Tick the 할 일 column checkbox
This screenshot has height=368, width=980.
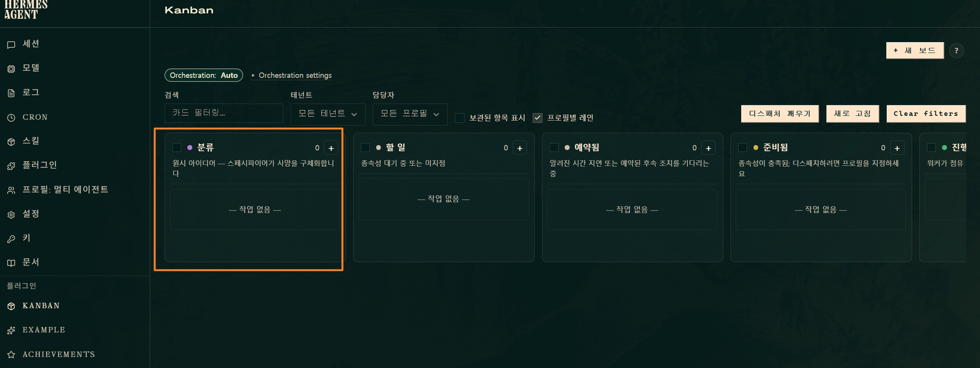click(365, 147)
